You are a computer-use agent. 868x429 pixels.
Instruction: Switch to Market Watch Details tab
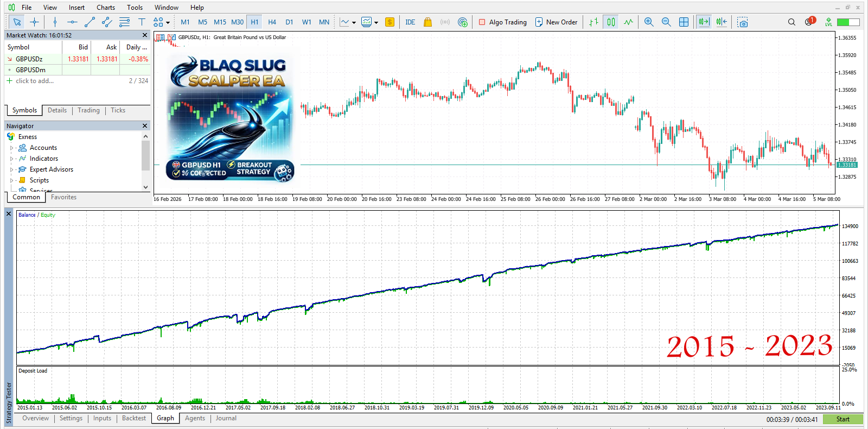(x=57, y=110)
